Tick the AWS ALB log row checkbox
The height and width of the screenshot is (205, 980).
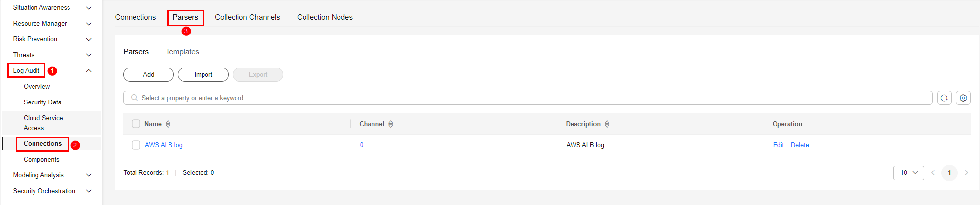point(136,145)
